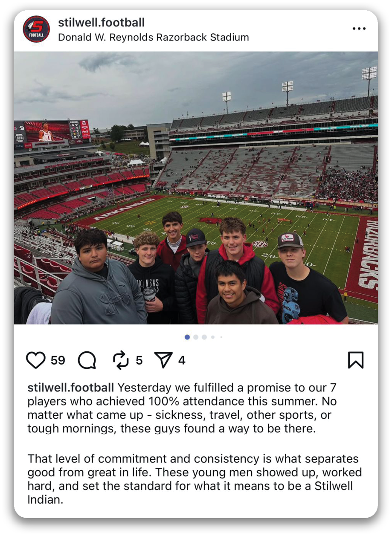
Task: Jump to third carousel dot
Action: [x=204, y=337]
